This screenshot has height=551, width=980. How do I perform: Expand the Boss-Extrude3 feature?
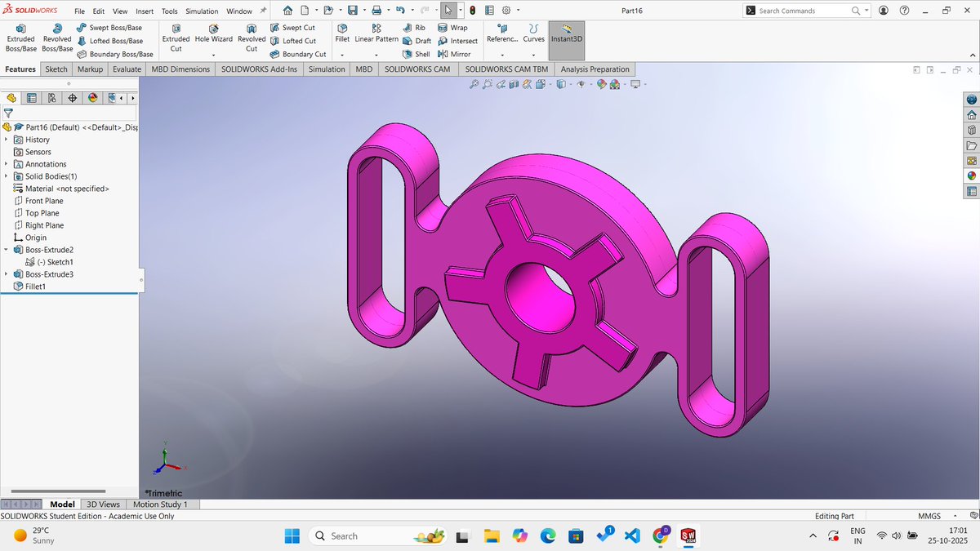coord(7,274)
